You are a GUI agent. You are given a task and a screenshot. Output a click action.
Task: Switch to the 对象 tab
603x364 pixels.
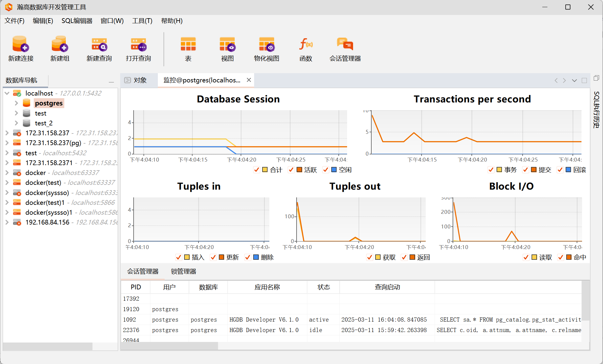[139, 80]
